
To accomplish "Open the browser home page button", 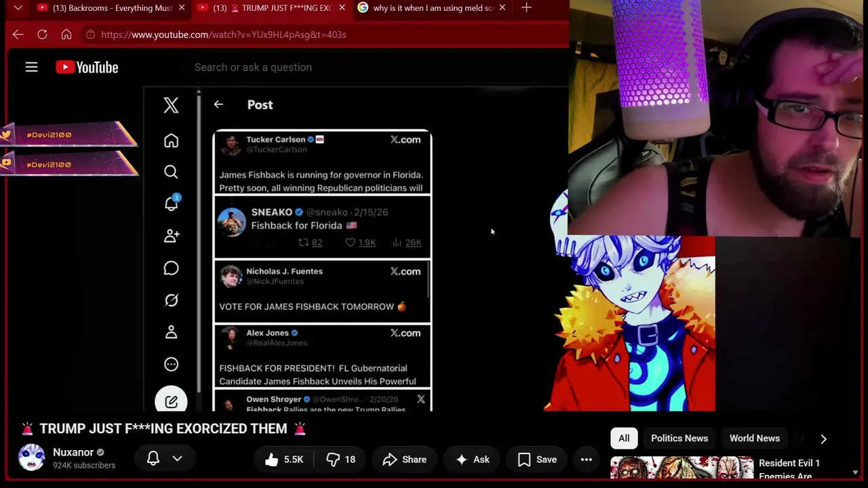I will (x=66, y=35).
